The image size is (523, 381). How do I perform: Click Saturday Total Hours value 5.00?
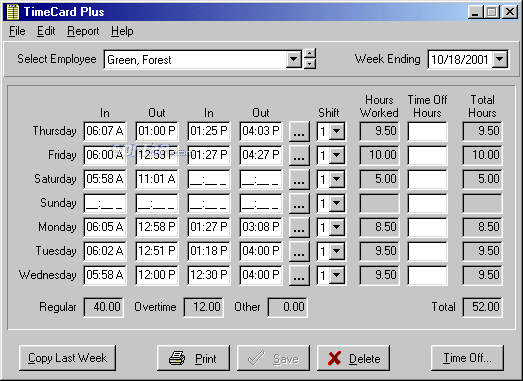[x=482, y=179]
